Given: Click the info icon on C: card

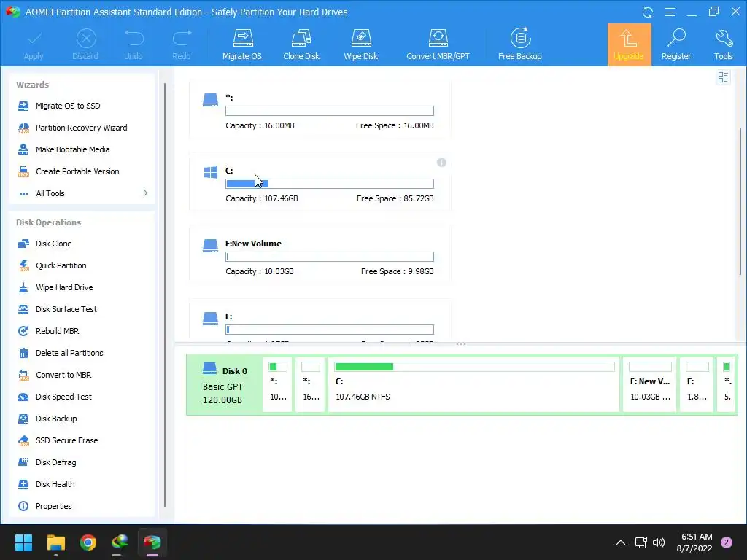Looking at the screenshot, I should point(441,163).
